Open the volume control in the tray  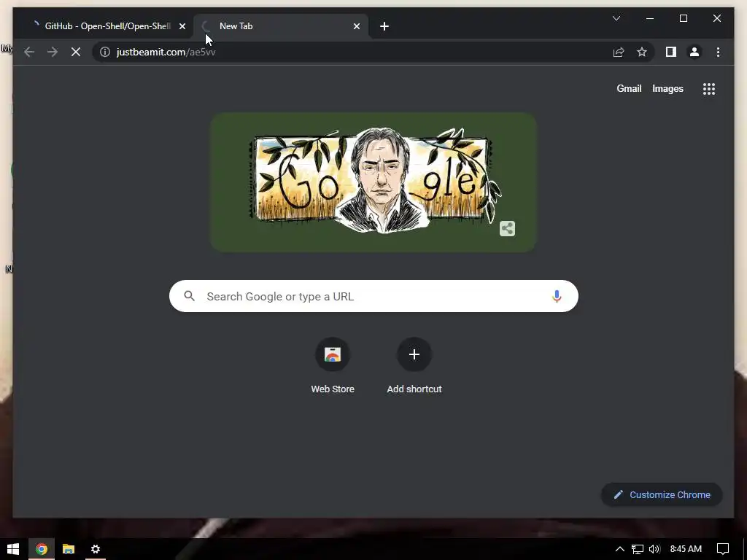[x=654, y=549]
